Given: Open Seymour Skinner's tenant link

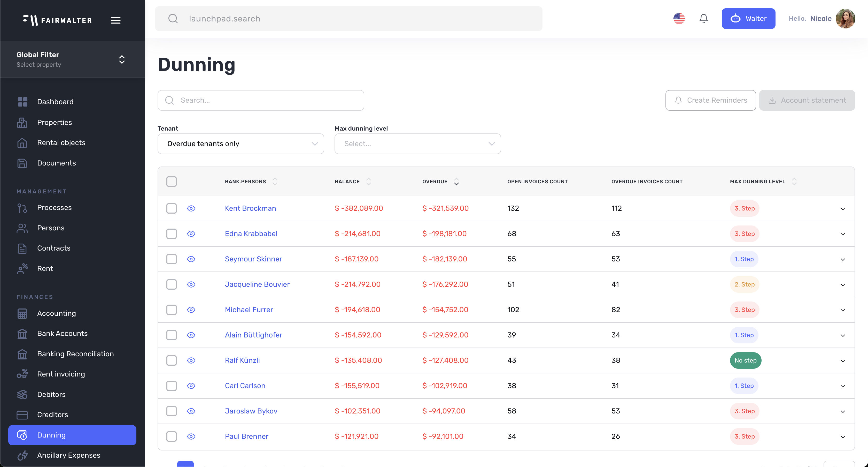Looking at the screenshot, I should (253, 259).
